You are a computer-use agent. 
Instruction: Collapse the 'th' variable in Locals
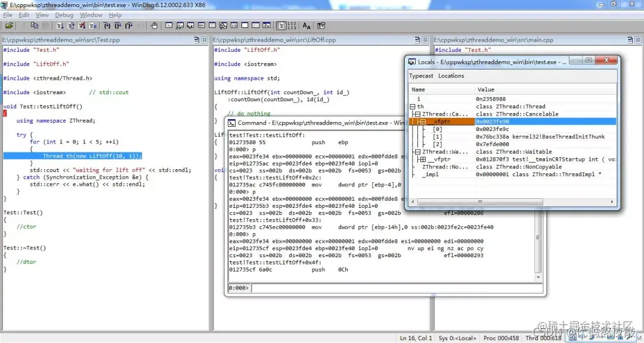point(413,107)
